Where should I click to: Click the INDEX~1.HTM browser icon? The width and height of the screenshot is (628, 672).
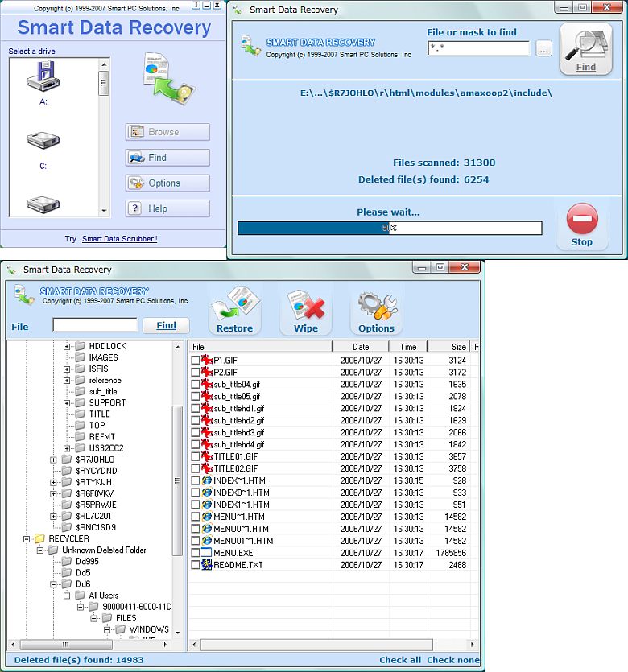207,480
